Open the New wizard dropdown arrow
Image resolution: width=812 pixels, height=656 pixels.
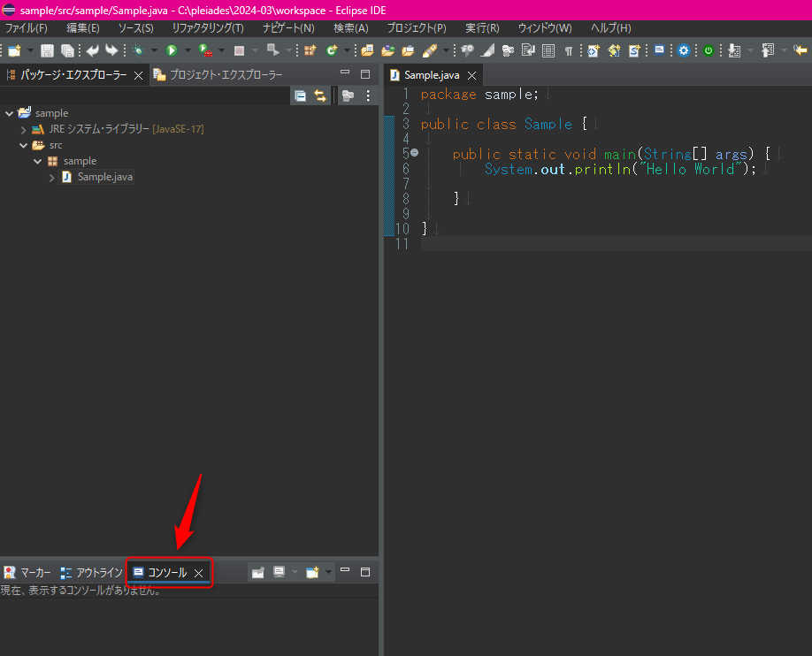click(x=30, y=50)
